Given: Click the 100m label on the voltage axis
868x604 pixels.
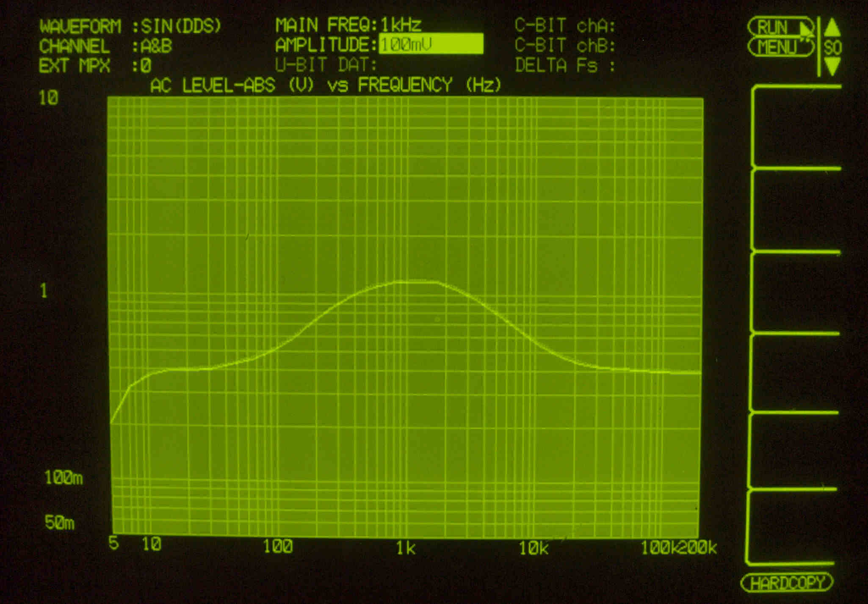Looking at the screenshot, I should coord(64,478).
